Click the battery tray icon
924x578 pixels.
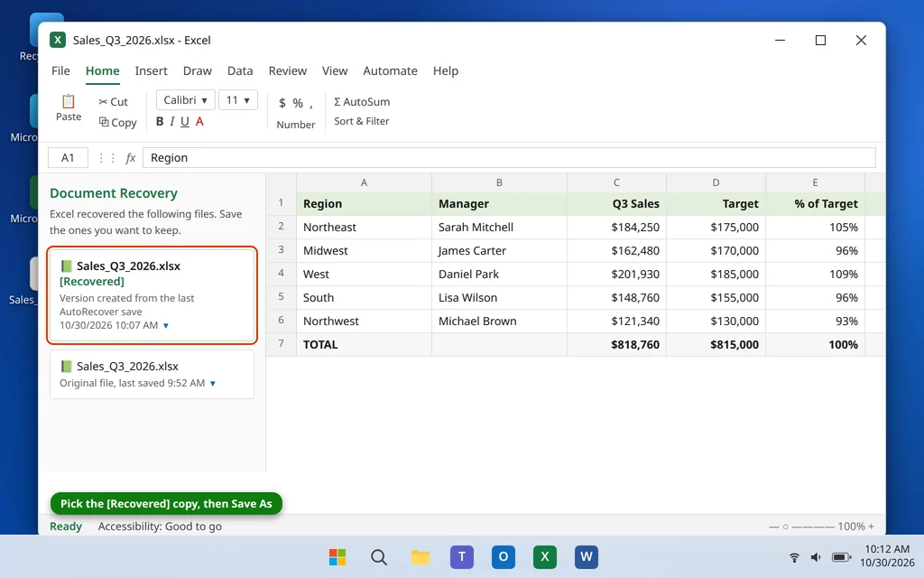point(841,557)
